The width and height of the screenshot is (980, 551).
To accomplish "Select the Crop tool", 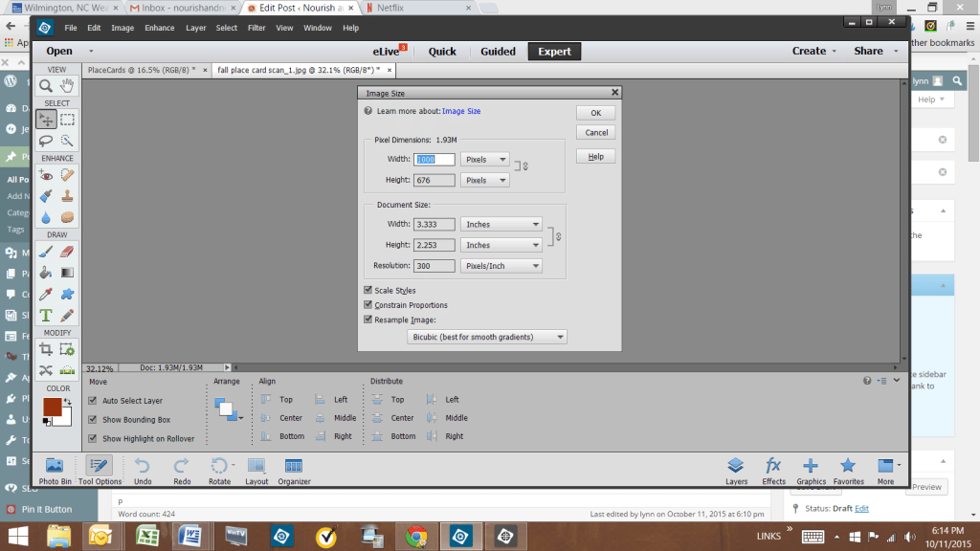I will pos(45,349).
